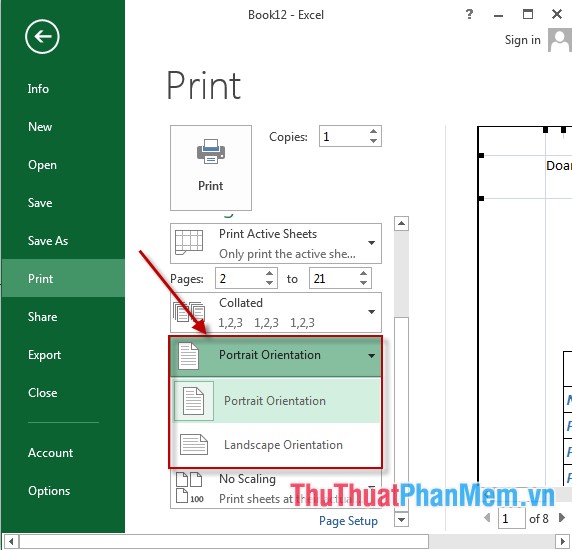The image size is (572, 550).
Task: Select New in the Backstage menu
Action: [40, 127]
